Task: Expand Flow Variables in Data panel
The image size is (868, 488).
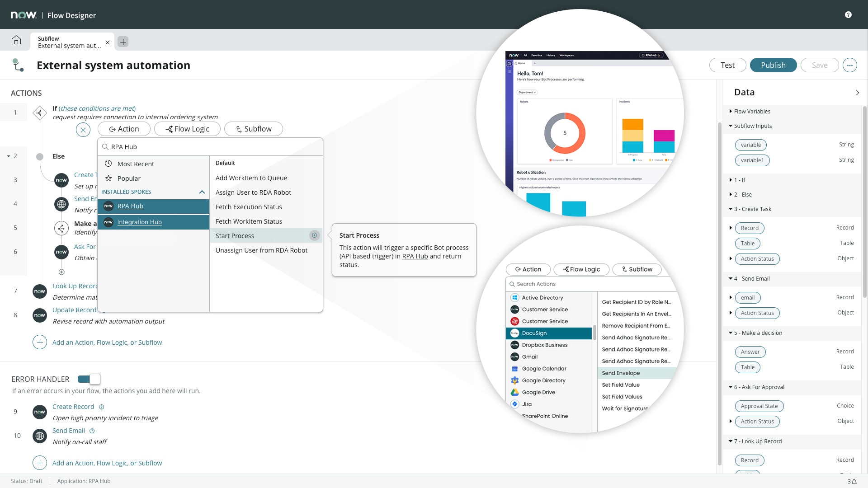Action: tap(730, 111)
